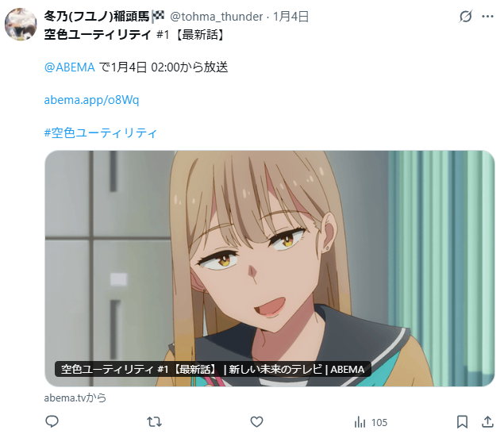The height and width of the screenshot is (434, 504).
Task: Open the author's profile avatar picture
Action: [21, 25]
